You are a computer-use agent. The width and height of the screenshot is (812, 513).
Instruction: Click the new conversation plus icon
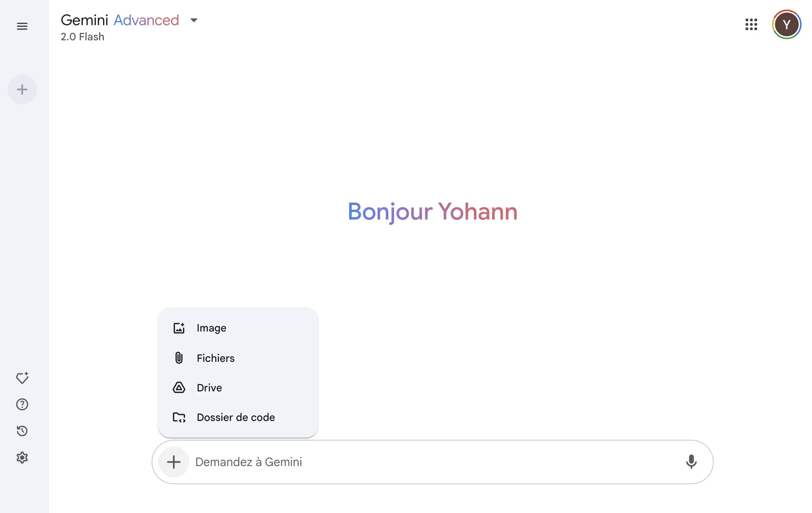click(x=23, y=89)
